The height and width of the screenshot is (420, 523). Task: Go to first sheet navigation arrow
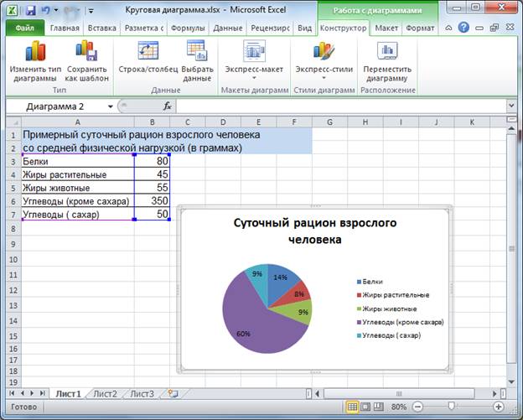tap(12, 393)
